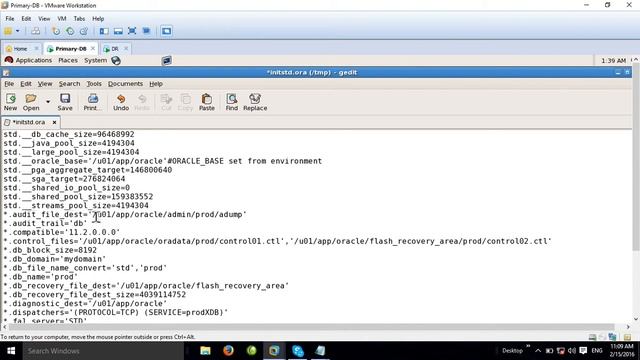Click the Windows Start button
This screenshot has height=360, width=640.
(11, 351)
